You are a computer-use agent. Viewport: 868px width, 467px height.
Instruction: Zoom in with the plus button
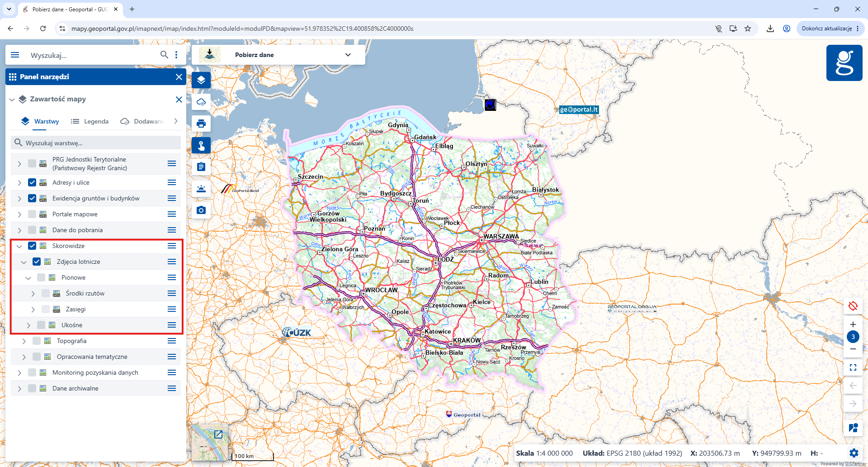(x=853, y=324)
